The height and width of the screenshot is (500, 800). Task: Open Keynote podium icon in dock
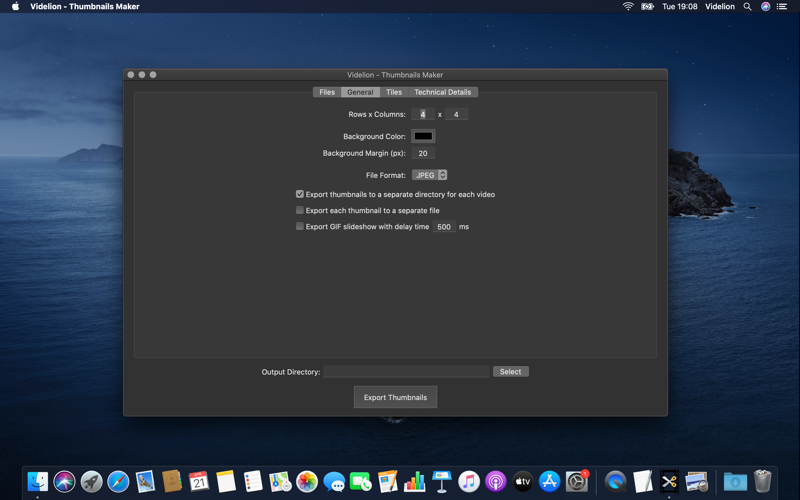coord(441,481)
